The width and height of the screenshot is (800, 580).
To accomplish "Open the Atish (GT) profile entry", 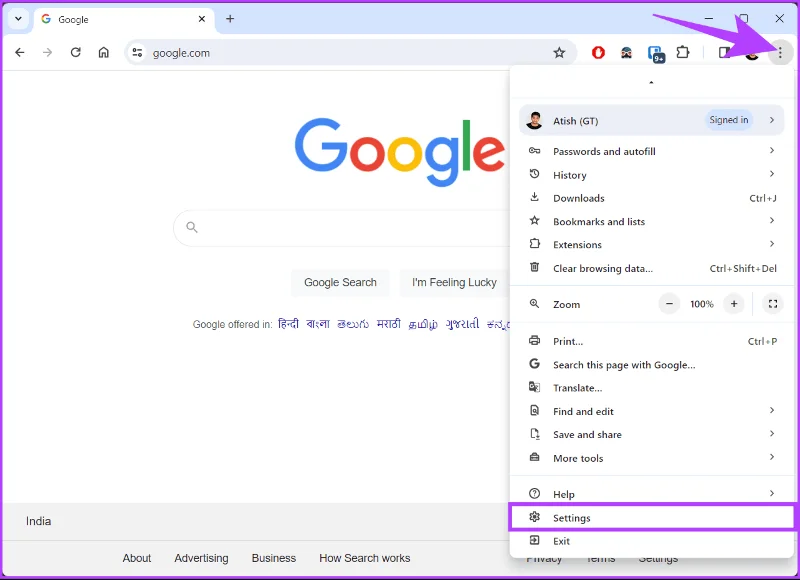I will (x=652, y=120).
